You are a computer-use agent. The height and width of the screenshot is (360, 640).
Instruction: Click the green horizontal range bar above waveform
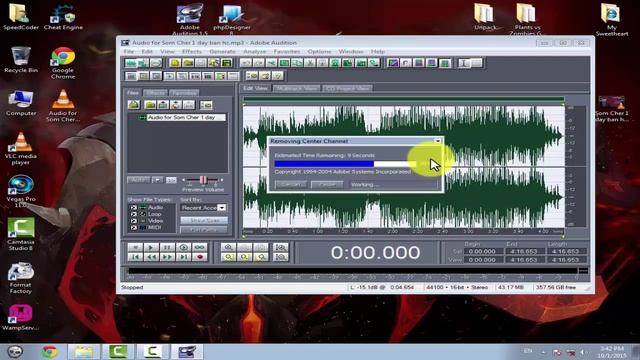(404, 99)
